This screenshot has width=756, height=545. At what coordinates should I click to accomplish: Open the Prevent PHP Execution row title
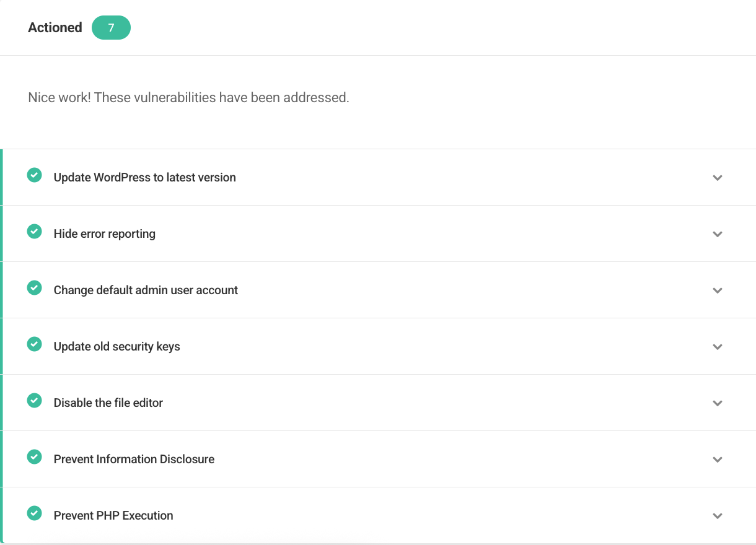(x=113, y=515)
